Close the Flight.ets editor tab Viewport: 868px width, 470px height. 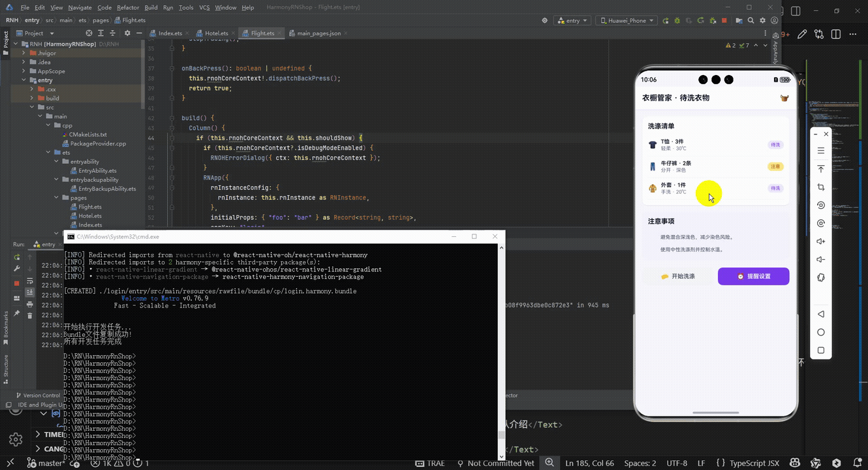tap(279, 33)
